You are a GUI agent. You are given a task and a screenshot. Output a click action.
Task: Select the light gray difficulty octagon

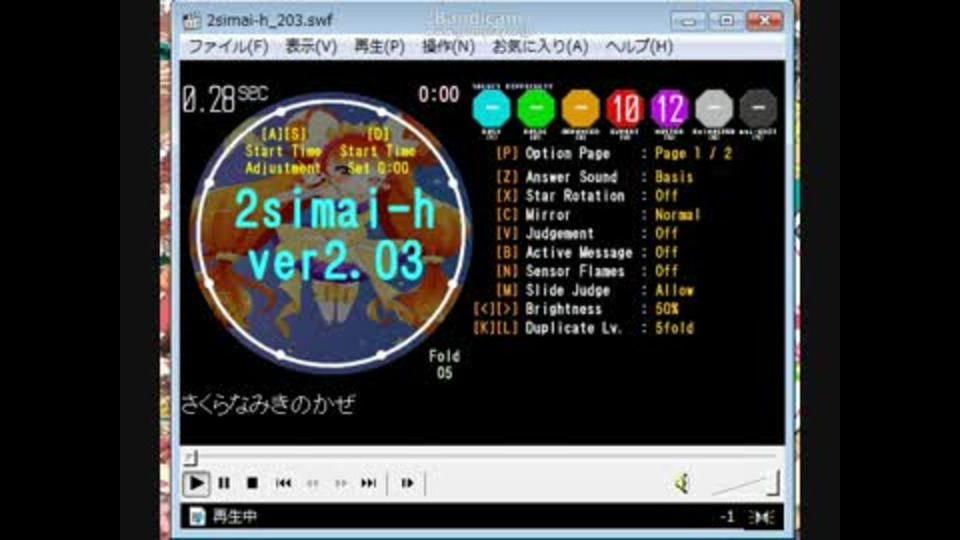pyautogui.click(x=714, y=108)
